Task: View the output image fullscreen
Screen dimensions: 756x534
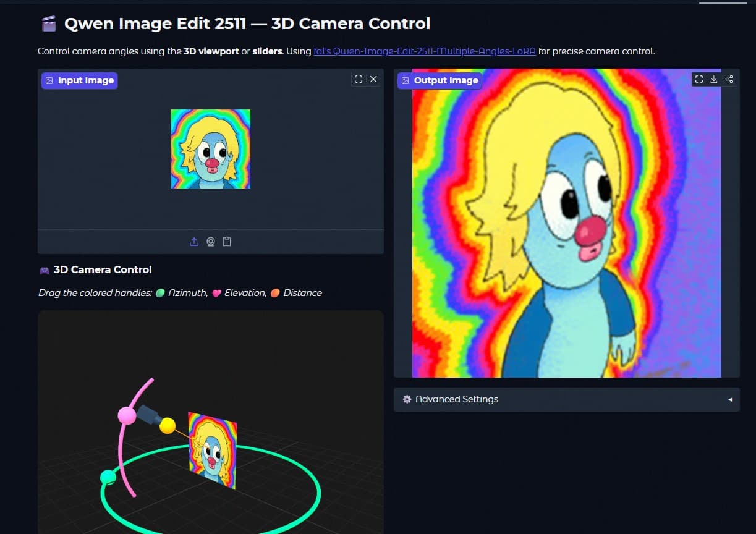Action: click(x=699, y=79)
